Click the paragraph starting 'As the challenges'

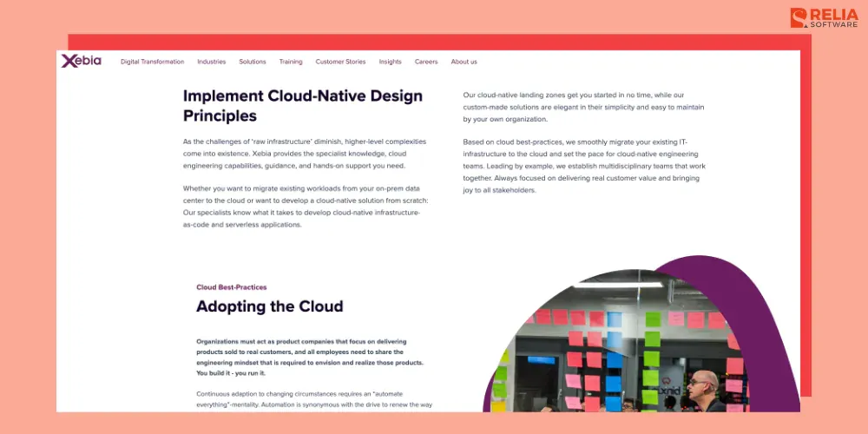tap(305, 154)
